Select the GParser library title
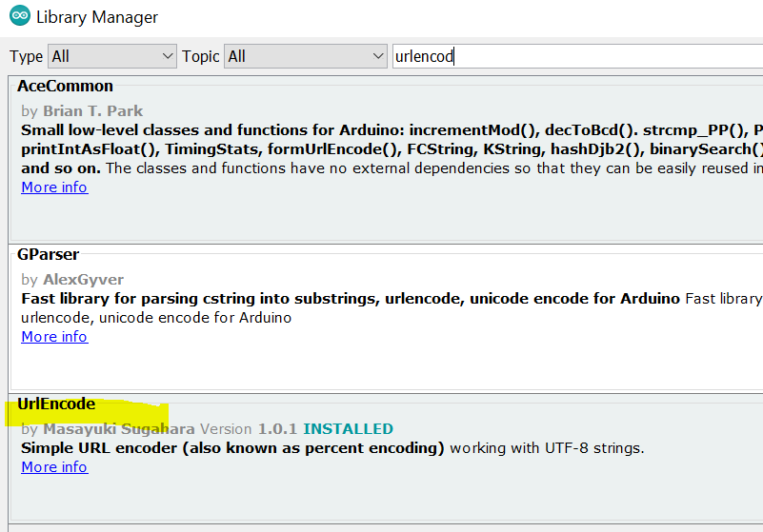The image size is (763, 532). [48, 254]
